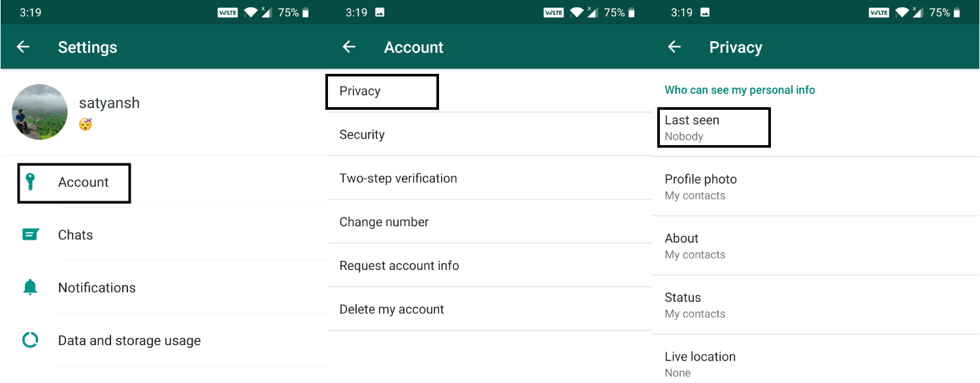Tap the cellular signal icon on the Settings status bar
Screen dimensions: 980x383
268,12
